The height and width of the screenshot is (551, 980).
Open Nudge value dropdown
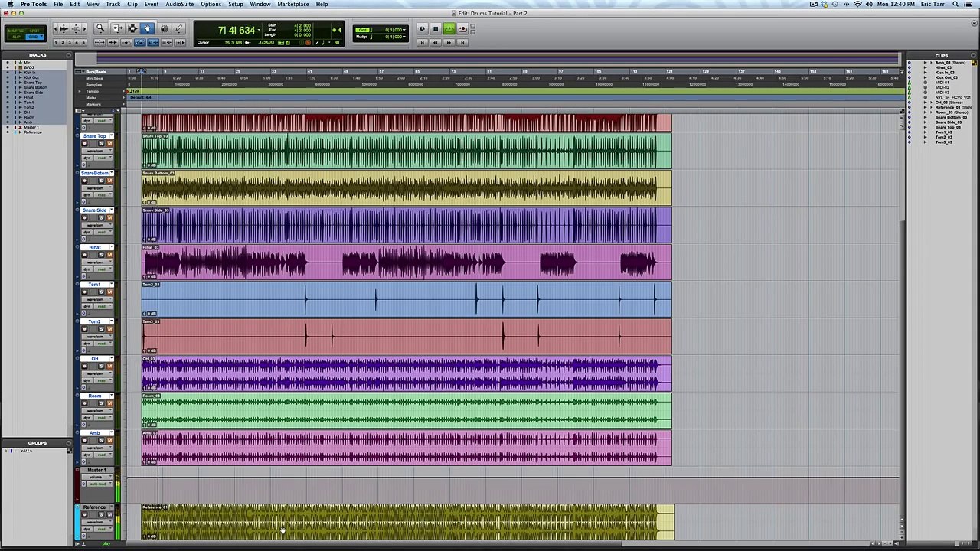click(x=404, y=37)
